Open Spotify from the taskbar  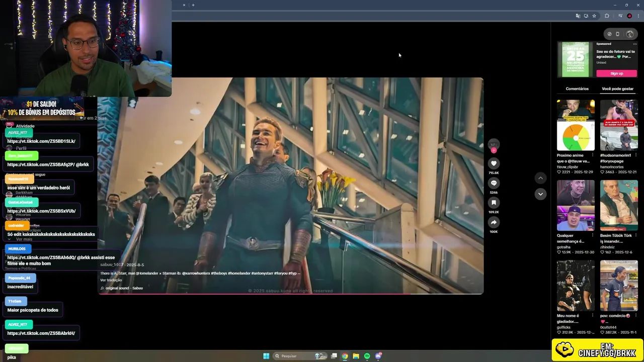367,356
